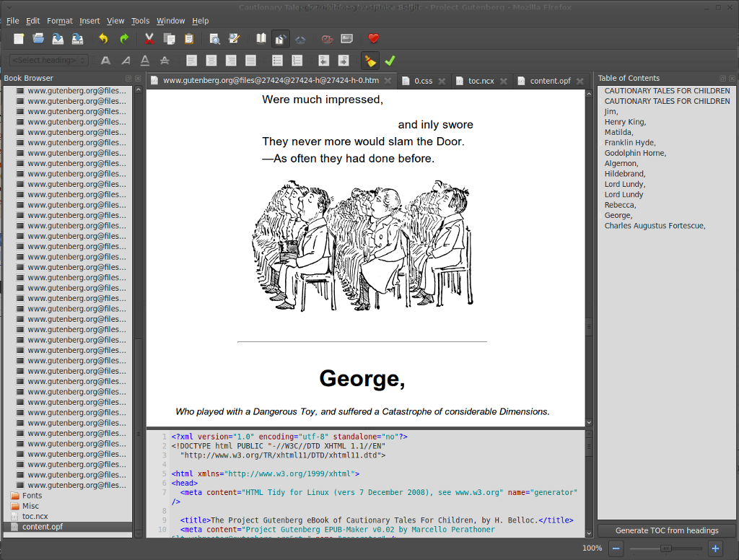Click the Insert Image icon

pyautogui.click(x=347, y=39)
